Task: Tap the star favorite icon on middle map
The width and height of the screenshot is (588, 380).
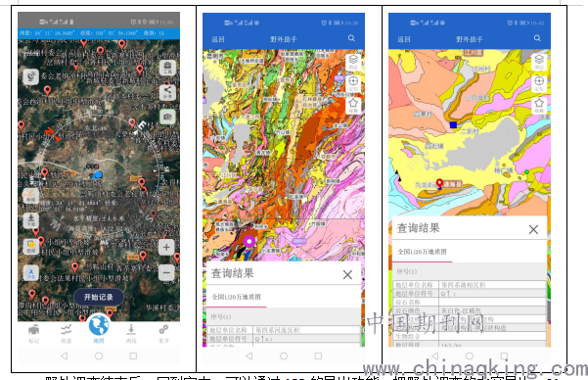Action: 353,106
